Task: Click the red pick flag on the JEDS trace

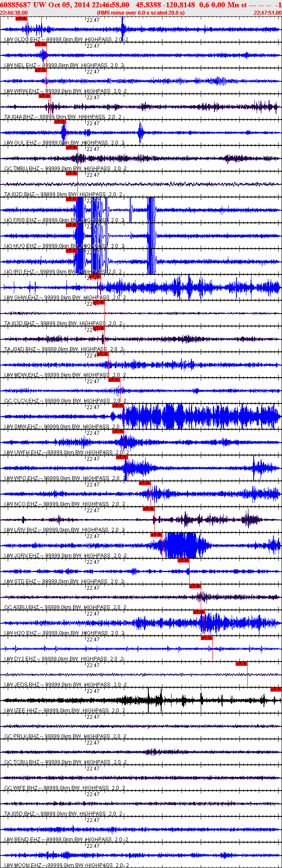Action: (x=242, y=664)
